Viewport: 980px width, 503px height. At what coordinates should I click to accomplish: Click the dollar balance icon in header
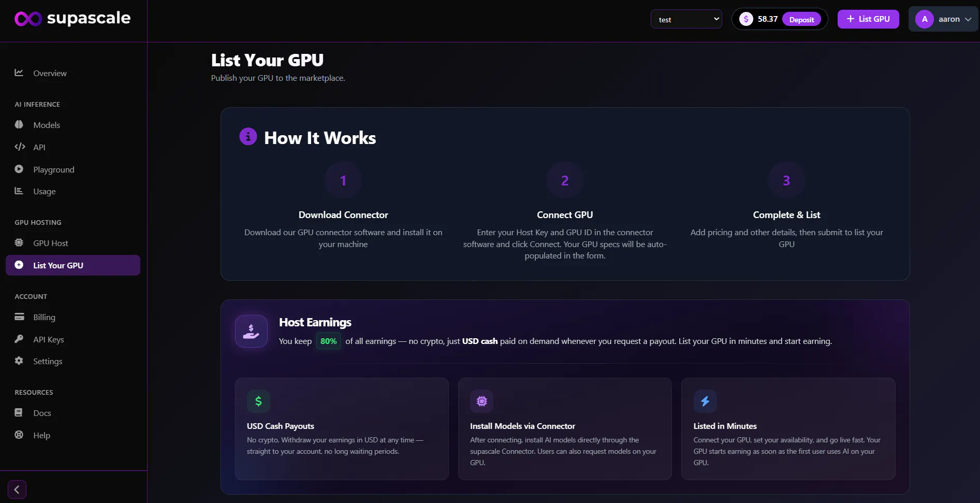[x=746, y=19]
